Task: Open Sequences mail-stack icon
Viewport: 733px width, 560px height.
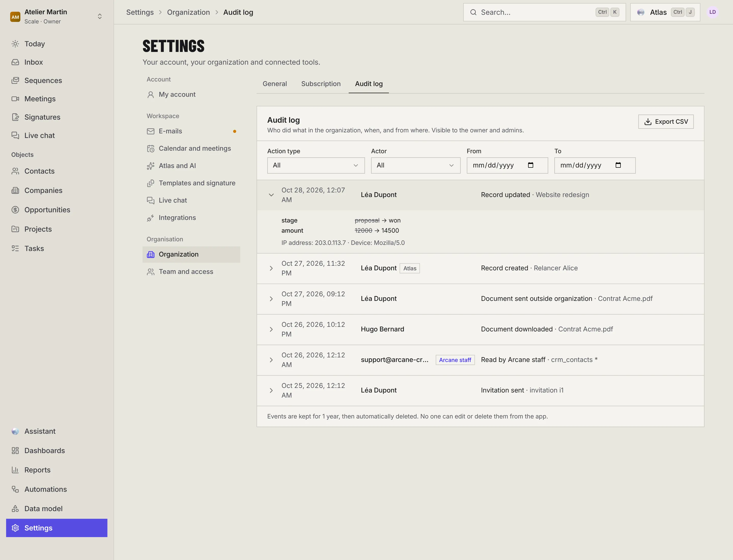Action: [15, 80]
